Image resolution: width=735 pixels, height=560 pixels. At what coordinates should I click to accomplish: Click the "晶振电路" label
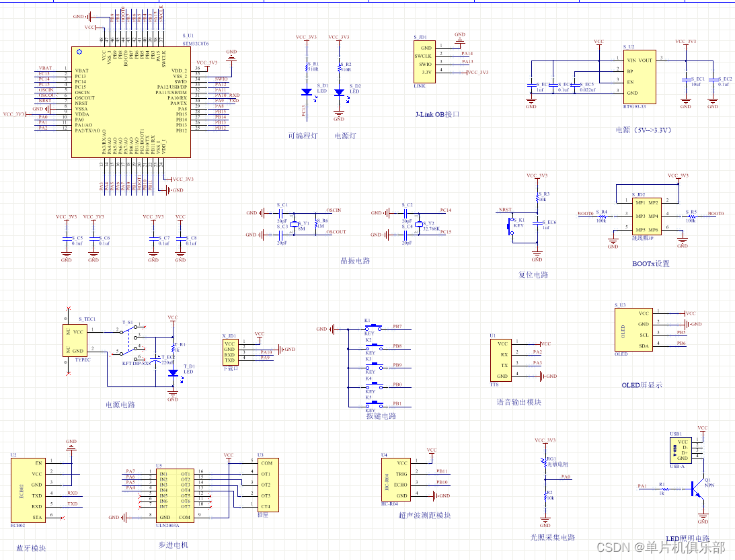point(355,261)
